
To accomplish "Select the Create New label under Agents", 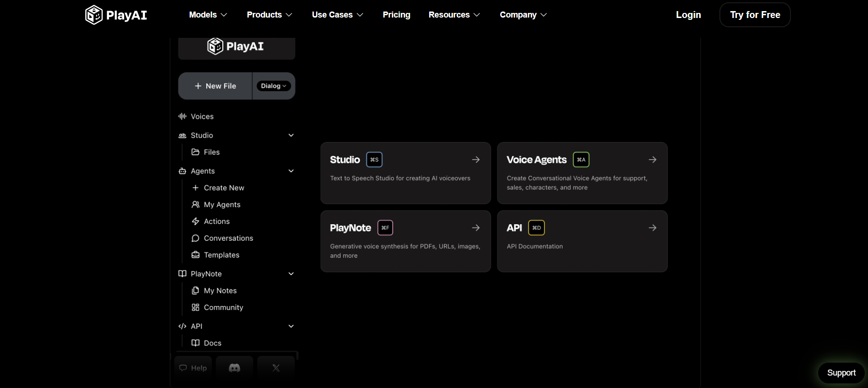I will pyautogui.click(x=224, y=188).
